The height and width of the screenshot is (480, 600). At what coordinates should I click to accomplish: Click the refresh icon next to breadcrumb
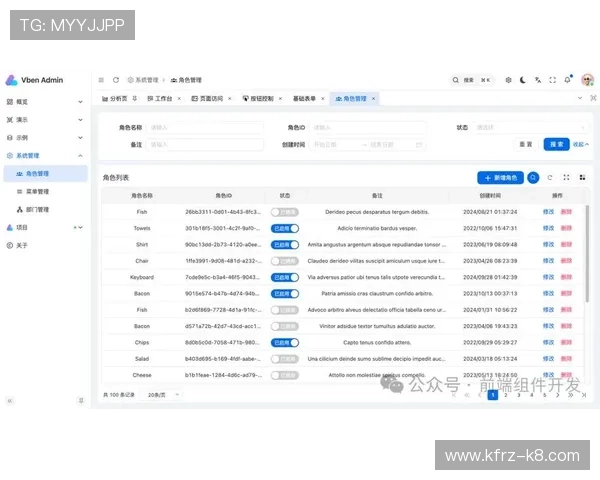(116, 80)
